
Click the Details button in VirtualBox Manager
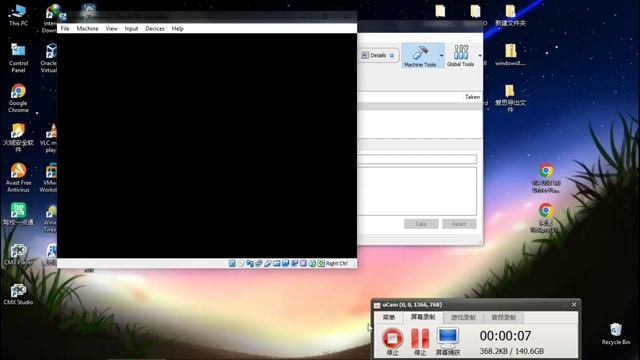[x=378, y=55]
